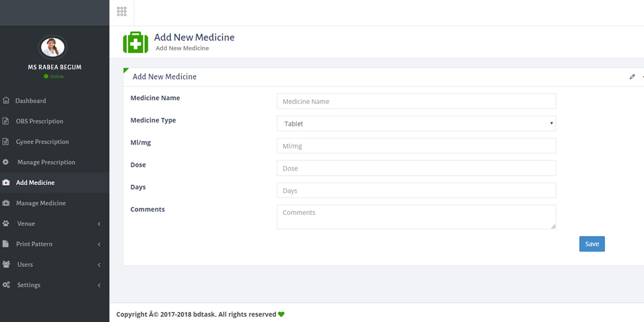Click the grid menu icon in top bar
The height and width of the screenshot is (322, 644).
click(x=122, y=11)
